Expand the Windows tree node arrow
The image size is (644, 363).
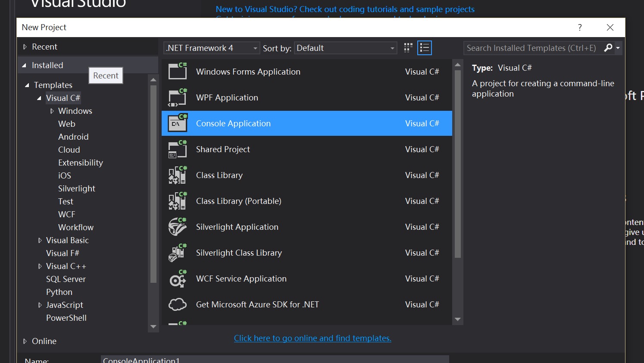coord(52,111)
